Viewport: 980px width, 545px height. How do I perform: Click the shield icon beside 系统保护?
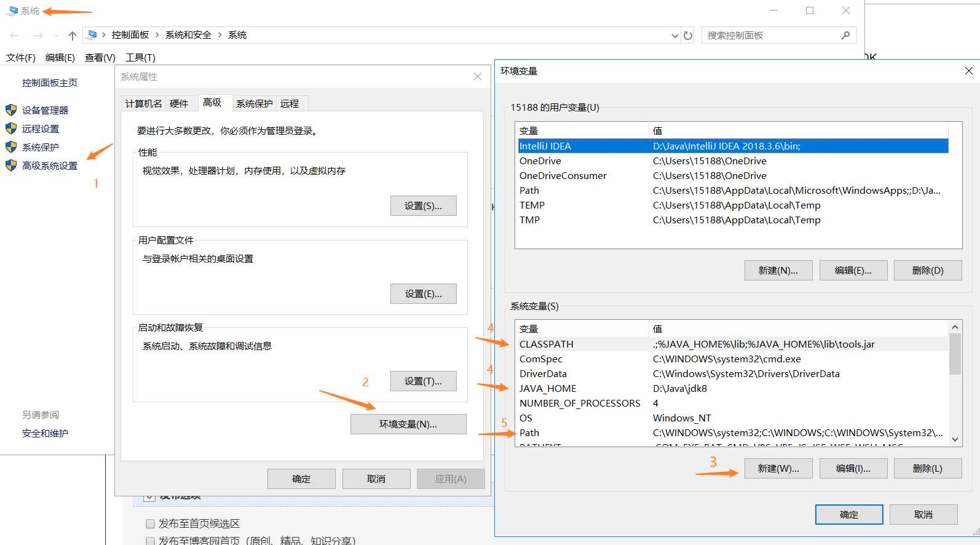(11, 147)
